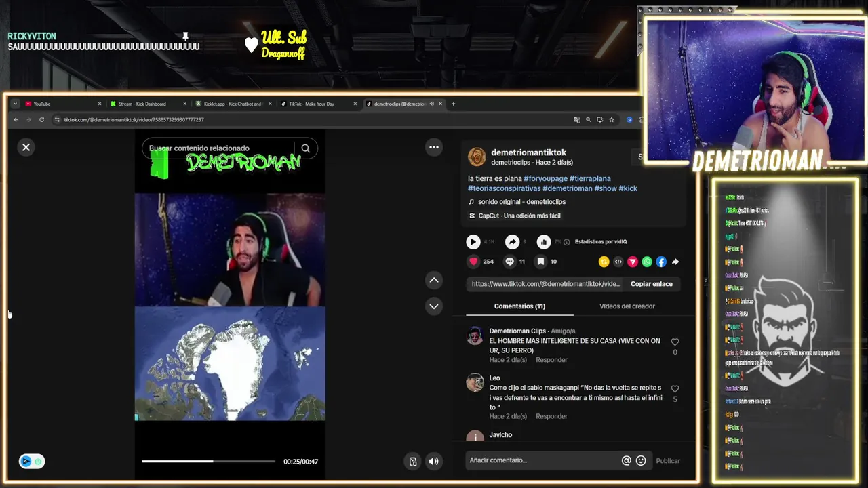Click the vidIQ engagement bar-chart icon
This screenshot has height=488, width=868.
tap(544, 242)
